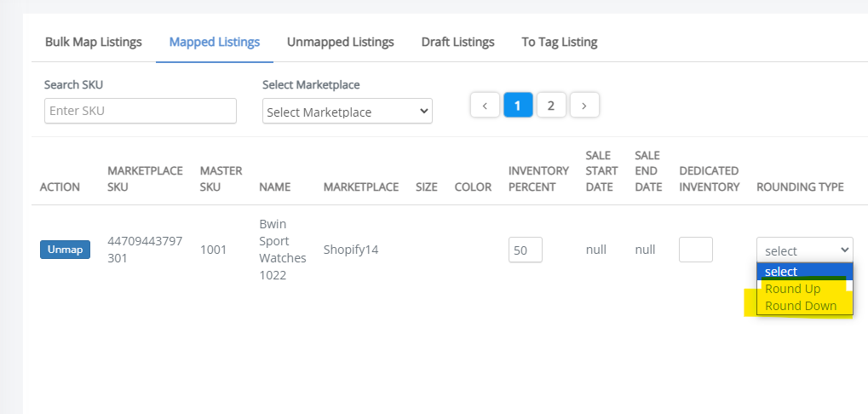
Task: Select the To Tag Listing tab
Action: 559,42
